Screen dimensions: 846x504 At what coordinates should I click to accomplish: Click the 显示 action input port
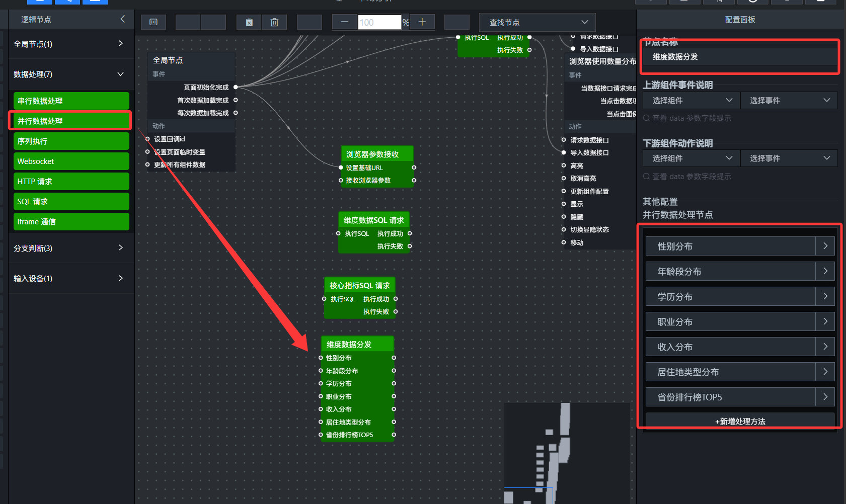(564, 204)
